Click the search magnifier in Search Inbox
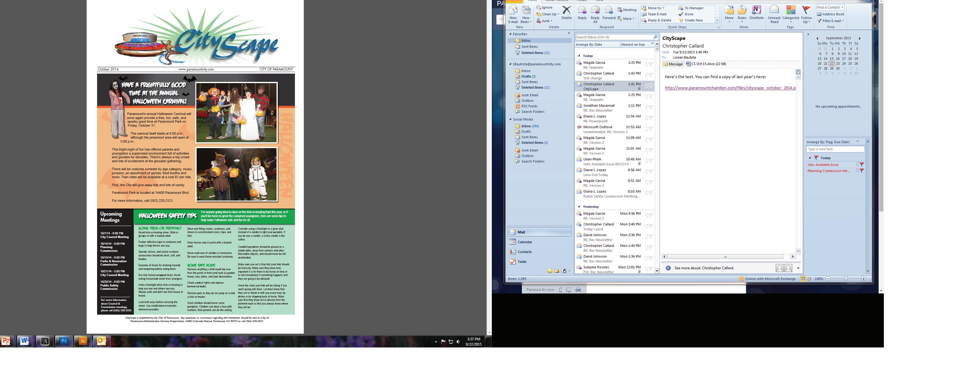980x368 pixels. point(655,37)
